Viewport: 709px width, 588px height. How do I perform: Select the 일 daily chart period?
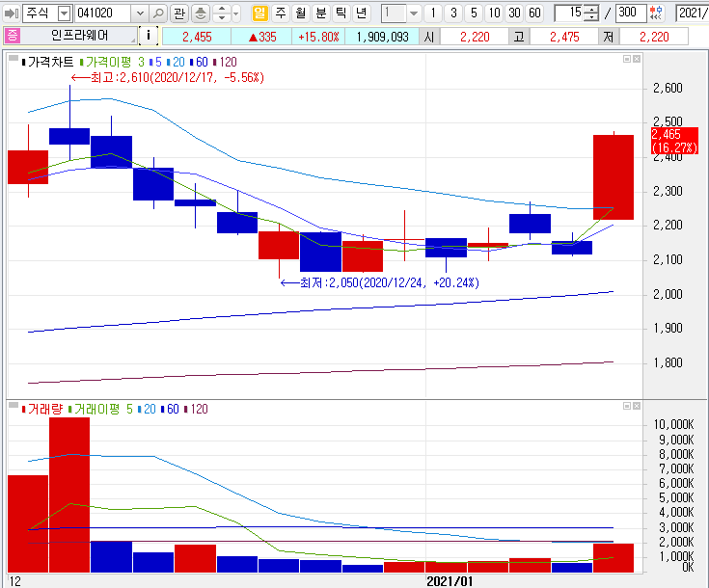pyautogui.click(x=259, y=13)
